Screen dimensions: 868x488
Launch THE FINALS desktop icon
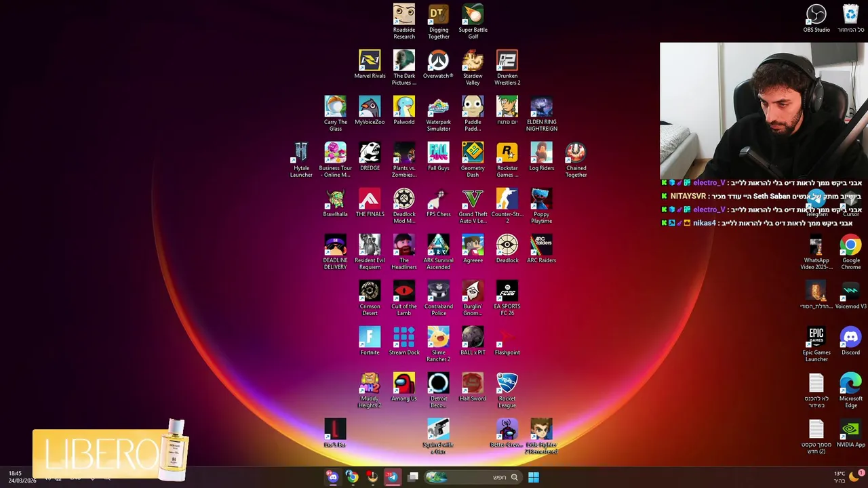pyautogui.click(x=370, y=203)
